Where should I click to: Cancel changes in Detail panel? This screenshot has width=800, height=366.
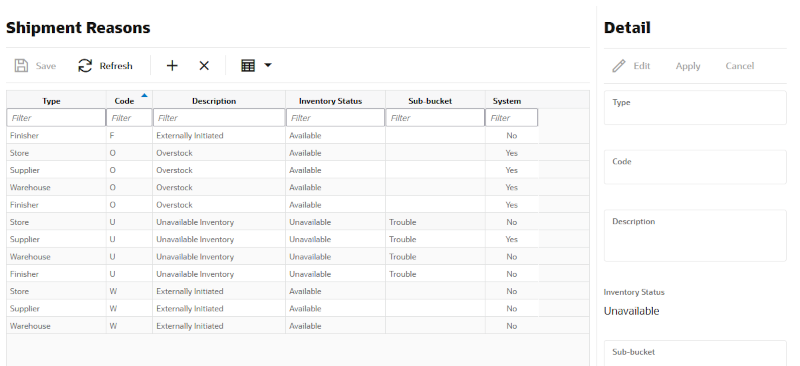(x=739, y=66)
